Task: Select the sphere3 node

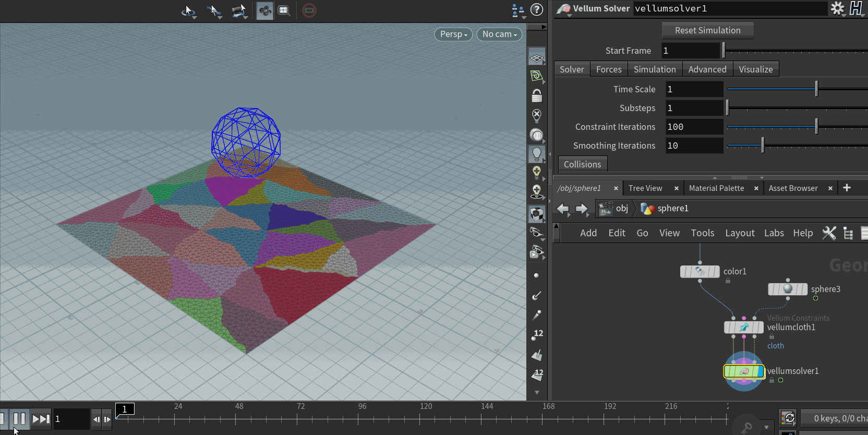Action: coord(788,289)
